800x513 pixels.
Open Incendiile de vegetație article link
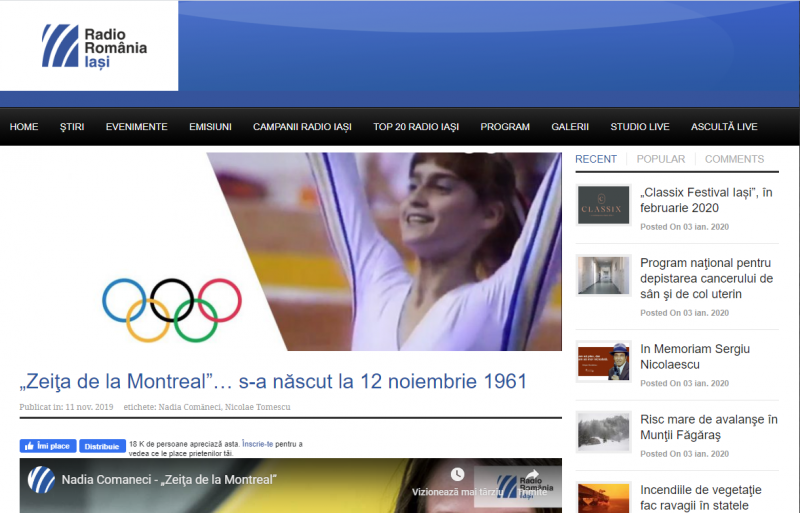point(701,498)
